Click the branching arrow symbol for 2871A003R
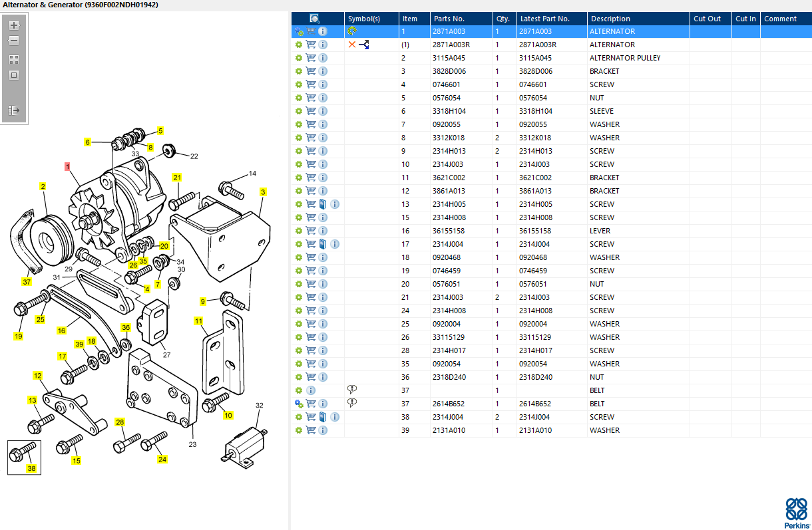The width and height of the screenshot is (812, 530). pos(364,45)
